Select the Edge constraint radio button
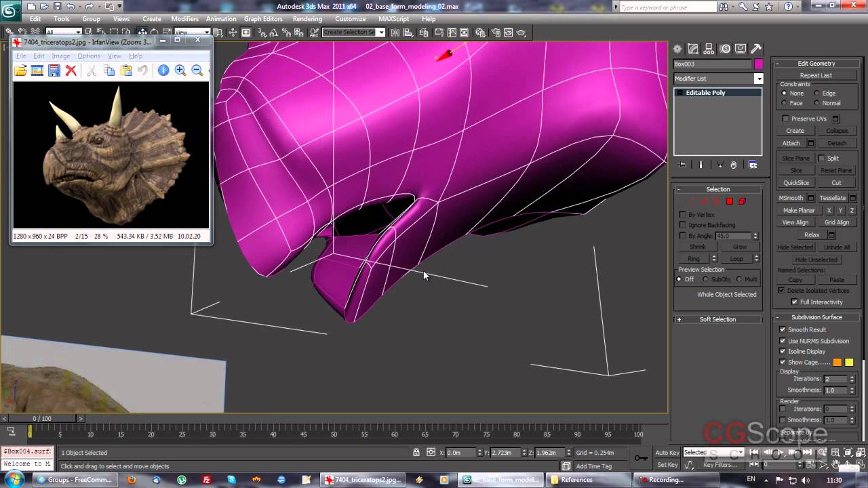This screenshot has height=488, width=868. click(816, 94)
